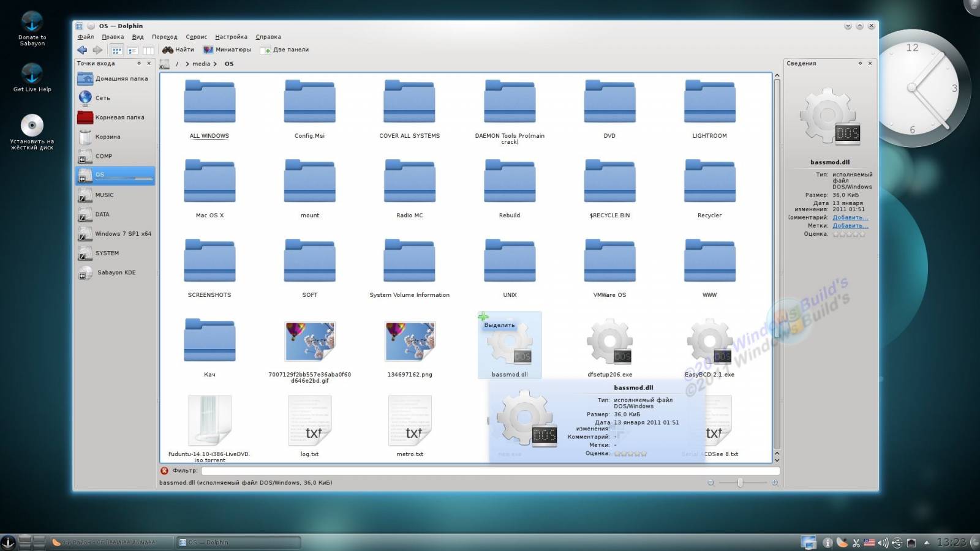Open Сеть in the places panel
The image size is (980, 551).
point(115,98)
